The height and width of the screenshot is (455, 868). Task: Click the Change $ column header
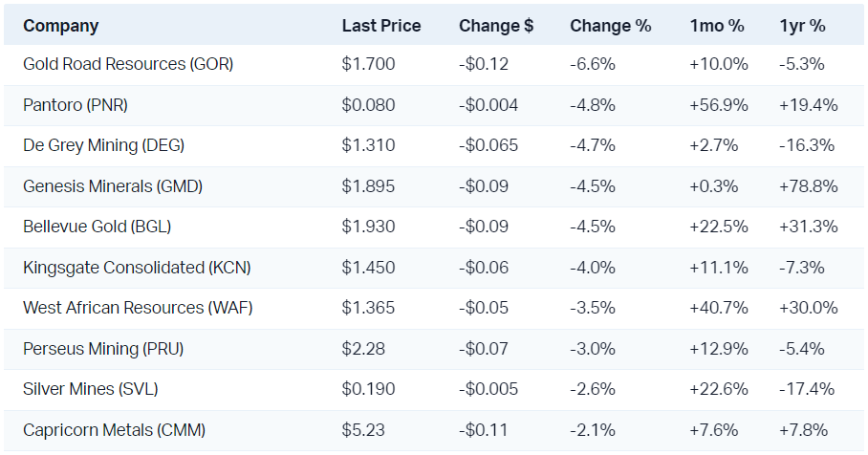tap(496, 26)
